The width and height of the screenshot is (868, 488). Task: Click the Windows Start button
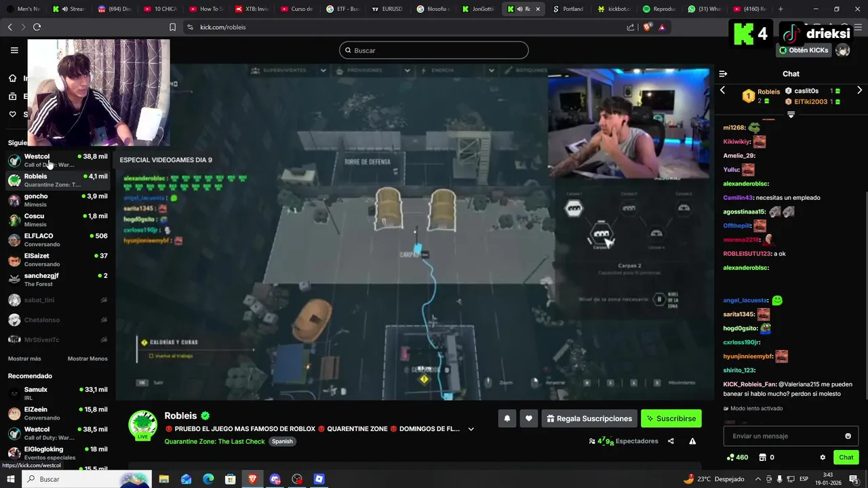pyautogui.click(x=11, y=479)
